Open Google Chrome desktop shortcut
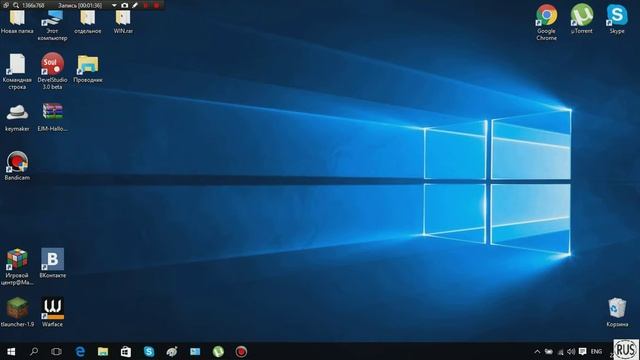This screenshot has width=640, height=360. point(547,22)
